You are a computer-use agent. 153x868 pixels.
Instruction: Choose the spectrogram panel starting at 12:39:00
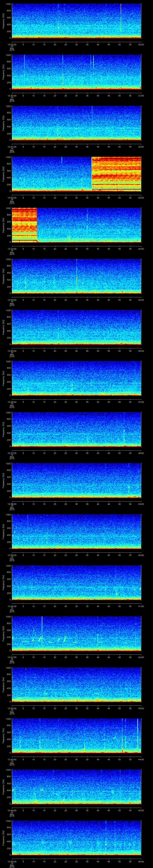click(x=76, y=531)
